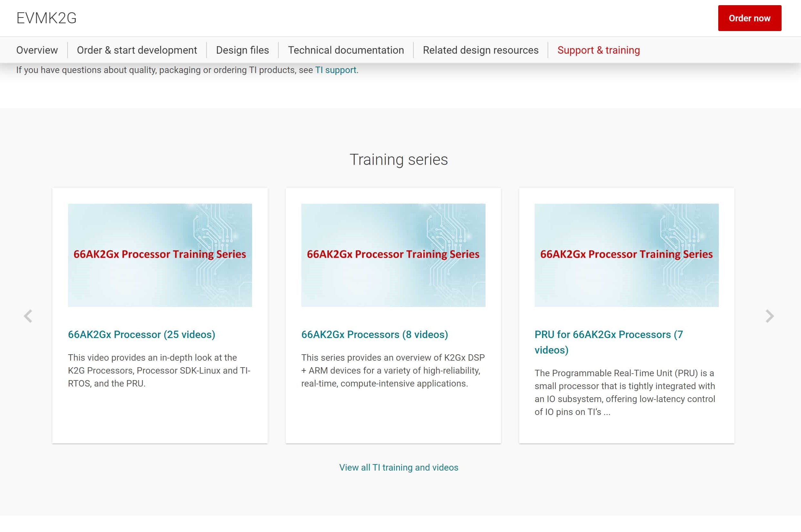The height and width of the screenshot is (532, 801).
Task: Select the Support & training tab
Action: (598, 50)
